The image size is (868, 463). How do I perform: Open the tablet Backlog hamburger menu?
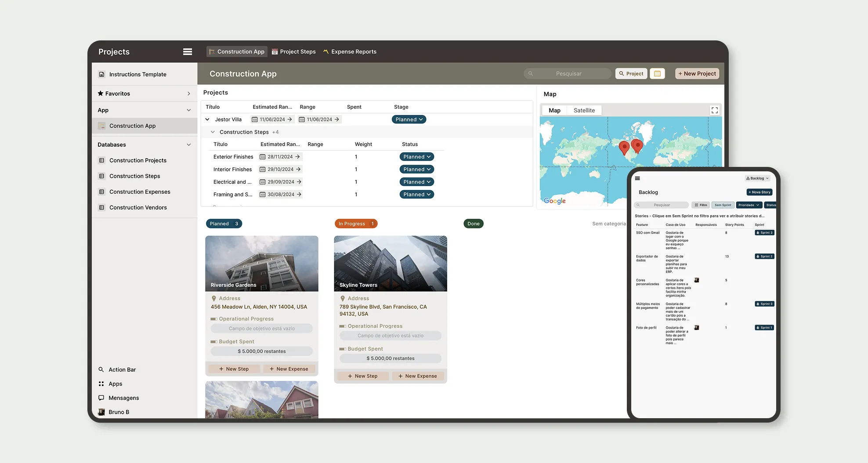point(637,178)
